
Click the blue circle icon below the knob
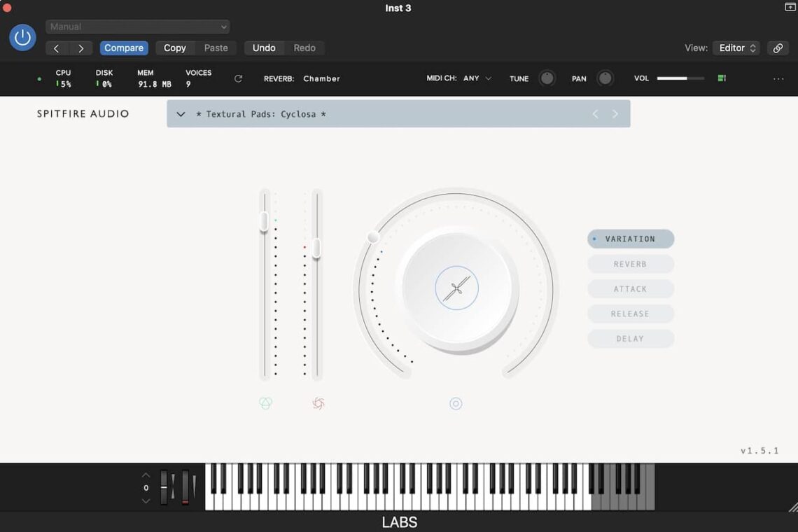point(456,403)
